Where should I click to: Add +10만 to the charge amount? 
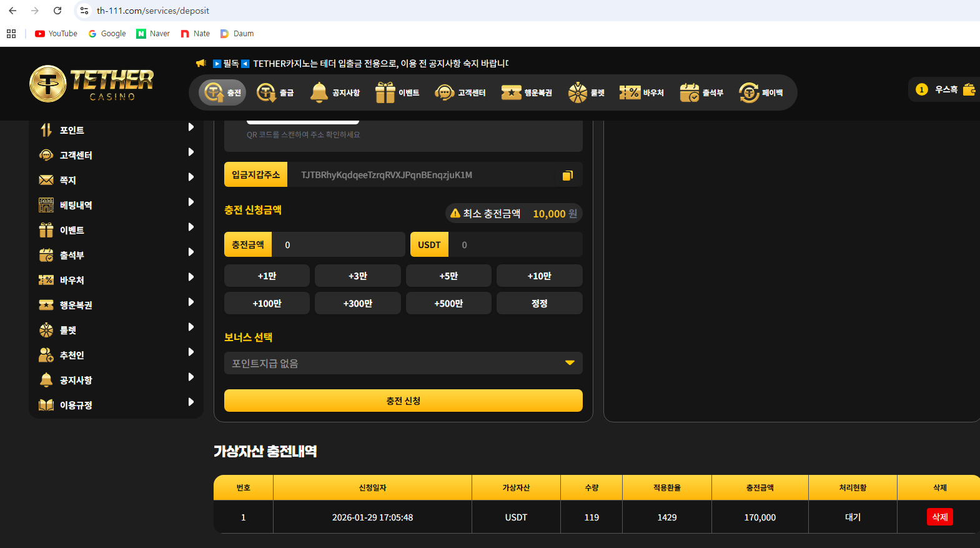point(539,276)
